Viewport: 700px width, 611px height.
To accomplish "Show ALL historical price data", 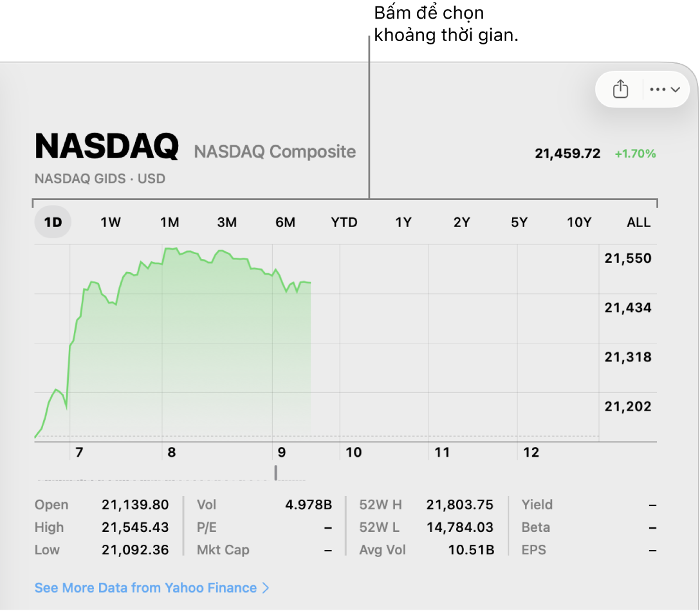I will click(x=639, y=223).
